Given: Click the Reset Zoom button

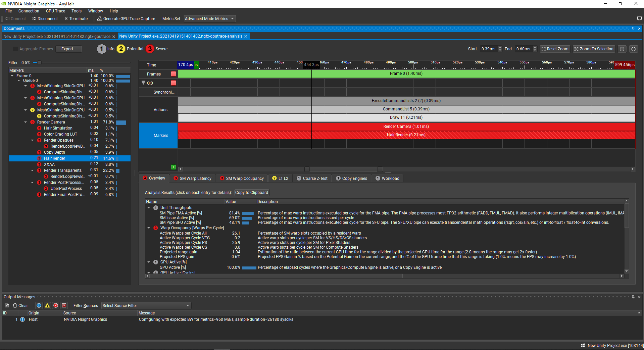Looking at the screenshot, I should pyautogui.click(x=555, y=49).
